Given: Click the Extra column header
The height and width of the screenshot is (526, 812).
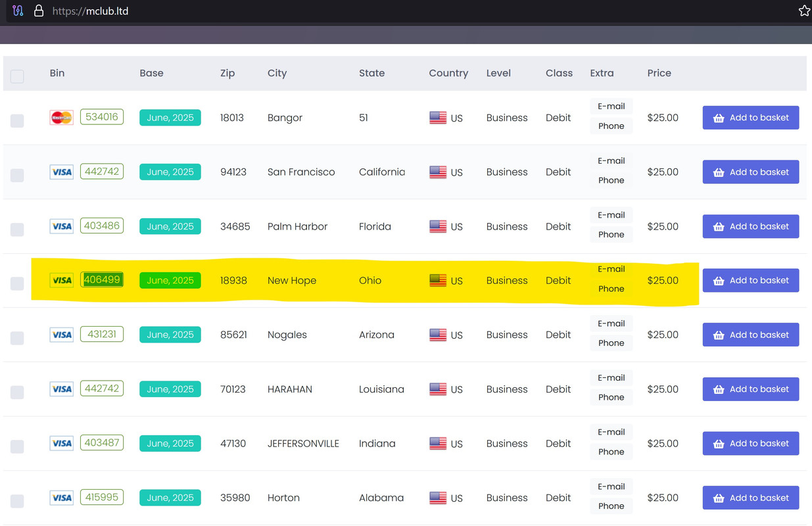Looking at the screenshot, I should 602,73.
